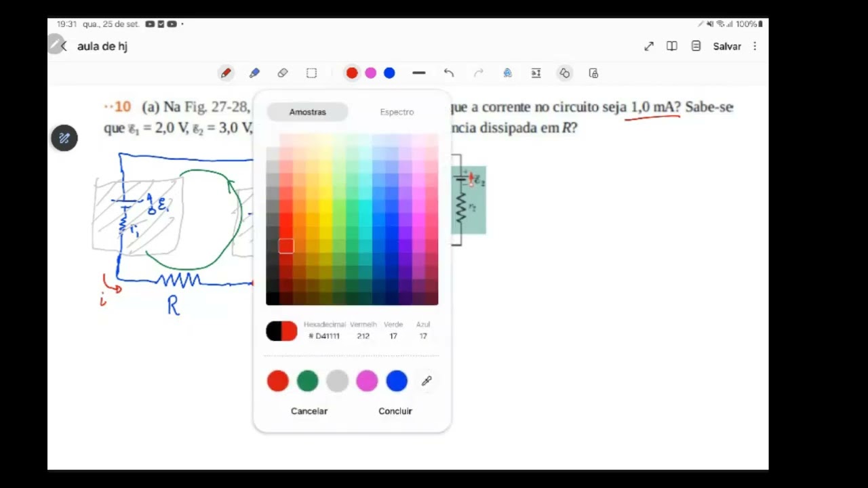Pick the red recent color circle
The image size is (868, 488).
[278, 381]
